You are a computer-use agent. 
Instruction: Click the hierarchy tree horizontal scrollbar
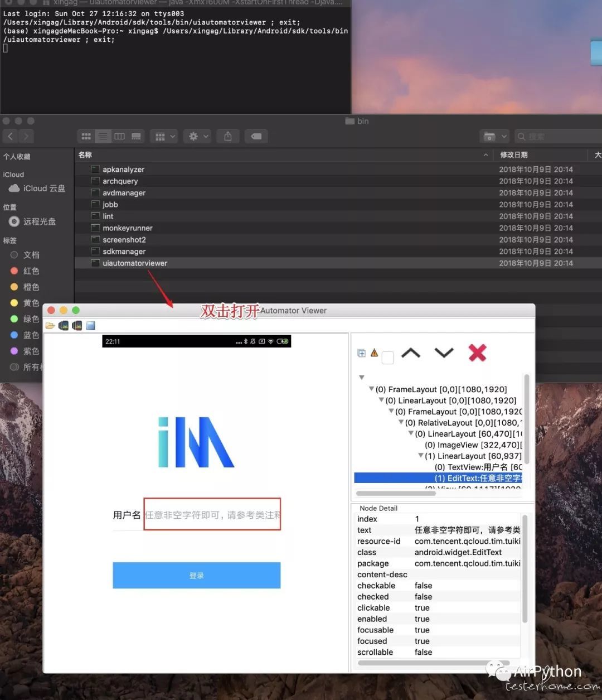click(396, 493)
